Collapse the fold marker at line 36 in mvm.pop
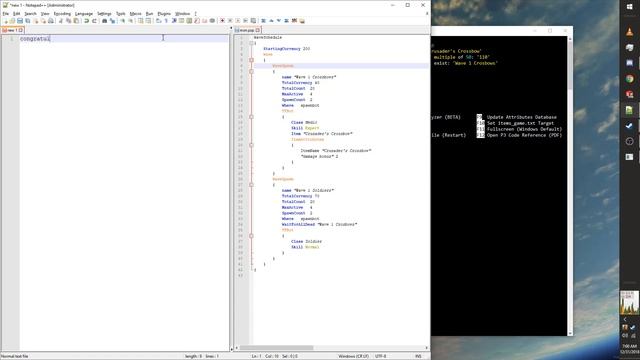 [251, 236]
